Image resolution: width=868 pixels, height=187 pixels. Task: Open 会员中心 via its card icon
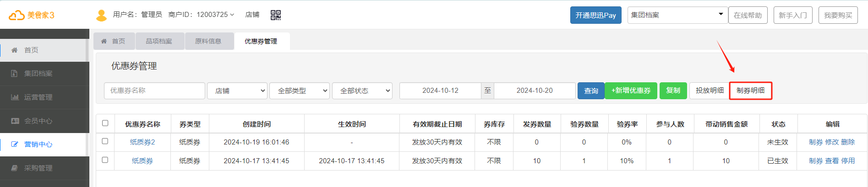click(15, 121)
